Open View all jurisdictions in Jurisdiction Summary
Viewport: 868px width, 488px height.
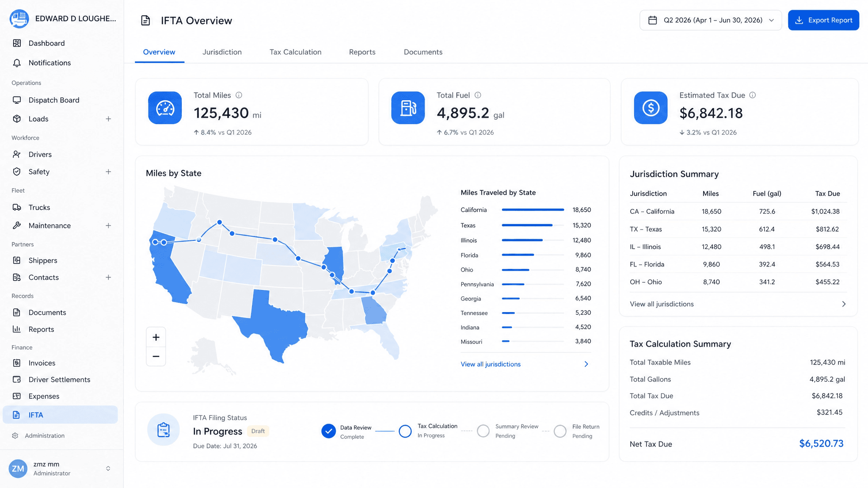662,304
